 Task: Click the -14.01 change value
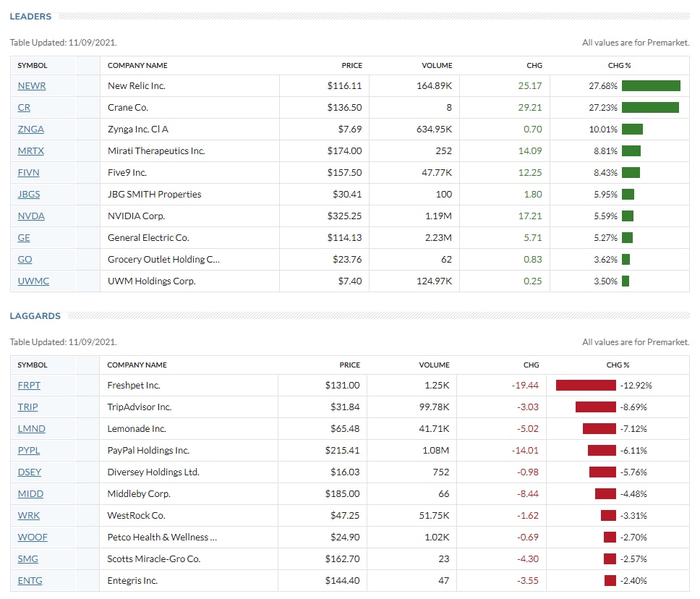[x=525, y=450]
